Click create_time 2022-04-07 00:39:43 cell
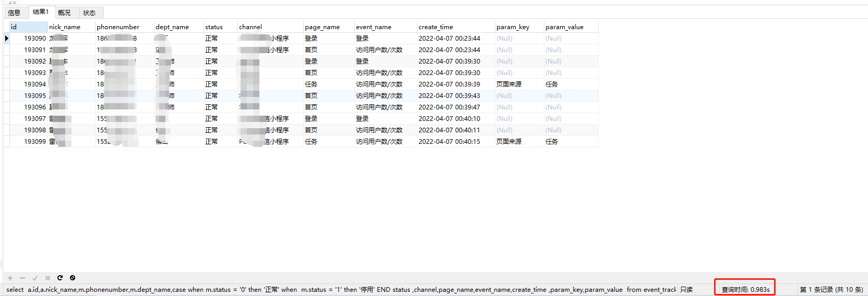Image resolution: width=868 pixels, height=296 pixels. [456, 95]
